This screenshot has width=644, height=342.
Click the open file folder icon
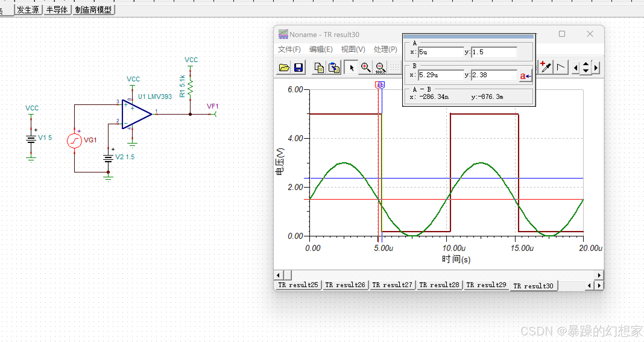pyautogui.click(x=284, y=68)
